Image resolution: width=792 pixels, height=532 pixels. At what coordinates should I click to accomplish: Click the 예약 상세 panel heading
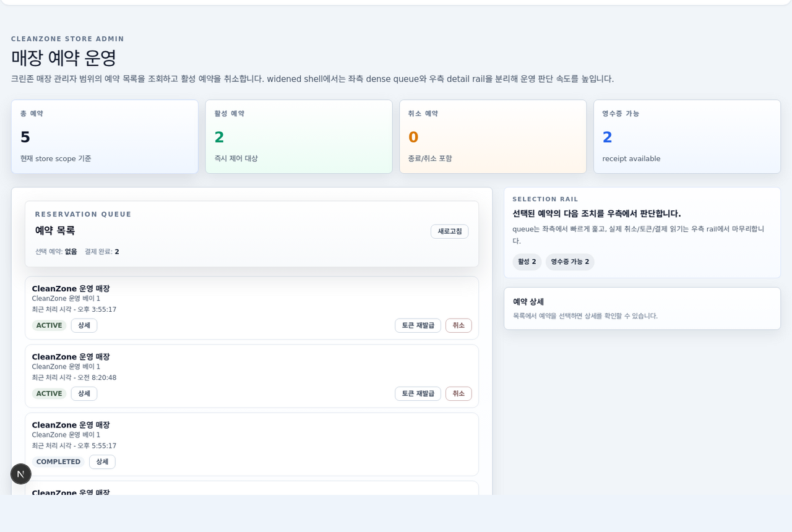(528, 302)
